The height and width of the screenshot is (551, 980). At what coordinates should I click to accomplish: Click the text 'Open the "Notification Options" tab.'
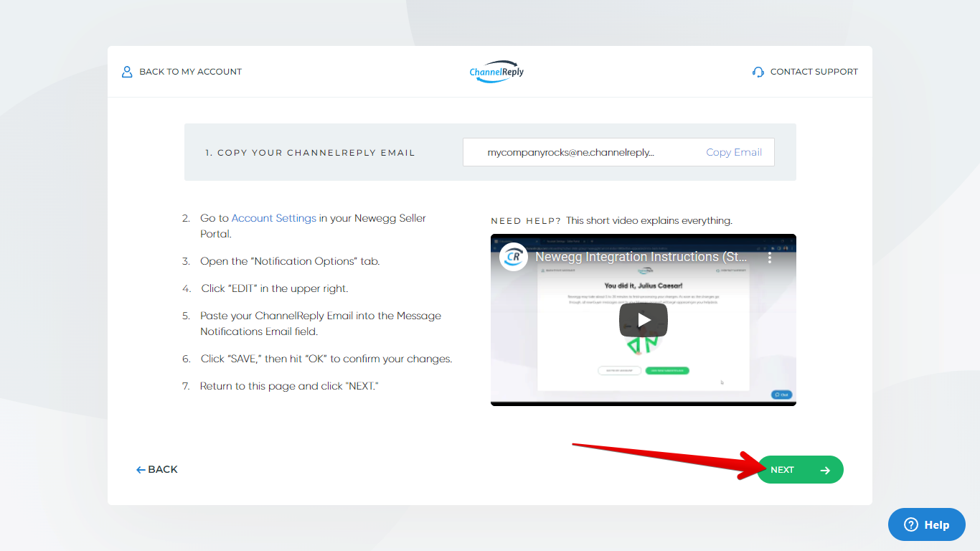point(290,261)
